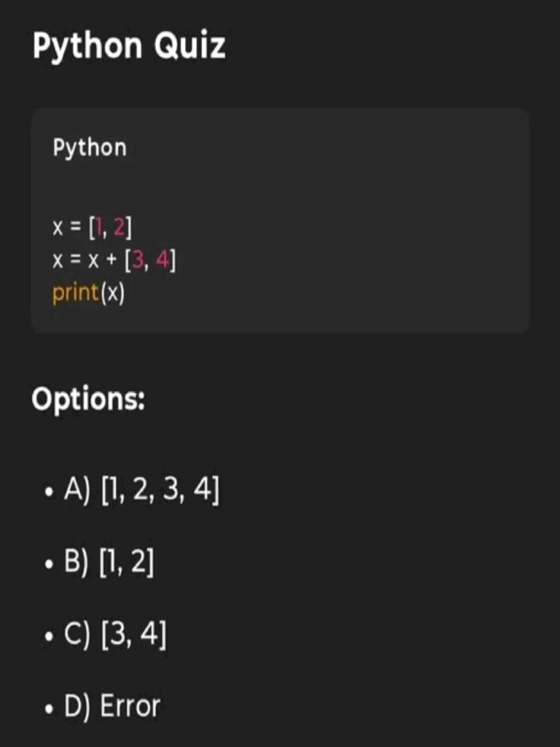Click the pink number 4 in code
This screenshot has width=560, height=747.
[x=163, y=260]
